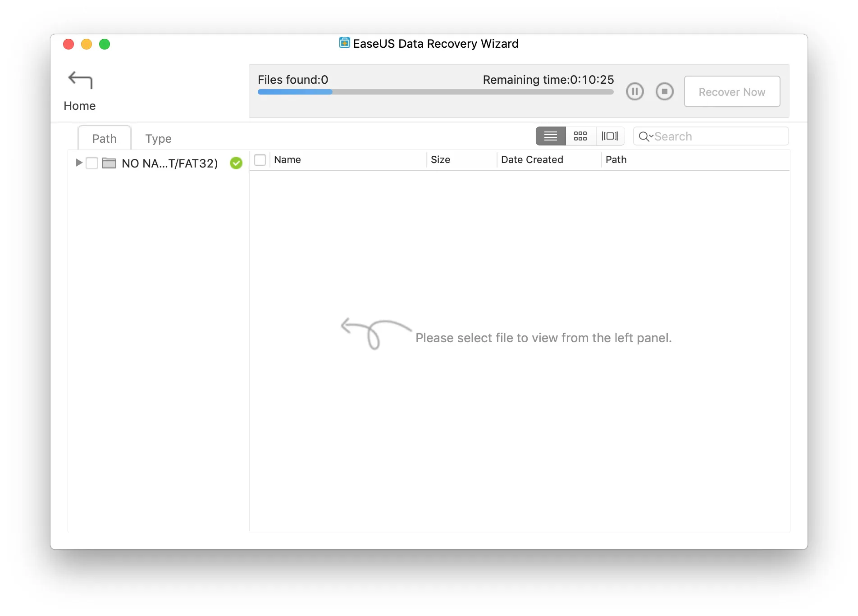This screenshot has width=858, height=616.
Task: Expand the NO NA...T/FAT32 tree node
Action: [x=79, y=163]
